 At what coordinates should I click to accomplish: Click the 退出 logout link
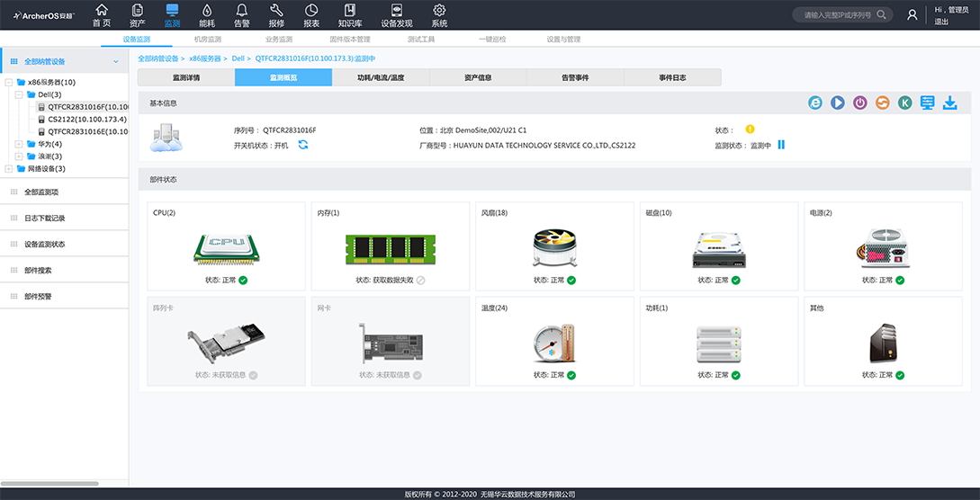[940, 22]
